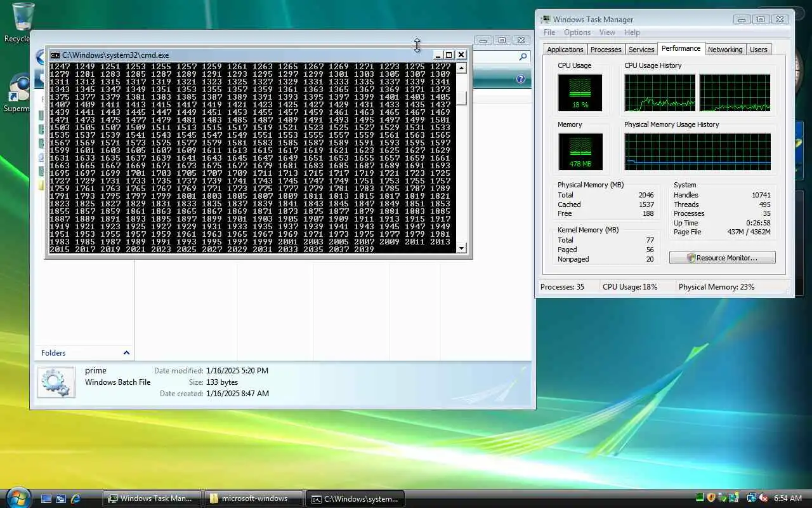Open File menu in Task Manager
Image resolution: width=812 pixels, height=508 pixels.
pyautogui.click(x=549, y=32)
